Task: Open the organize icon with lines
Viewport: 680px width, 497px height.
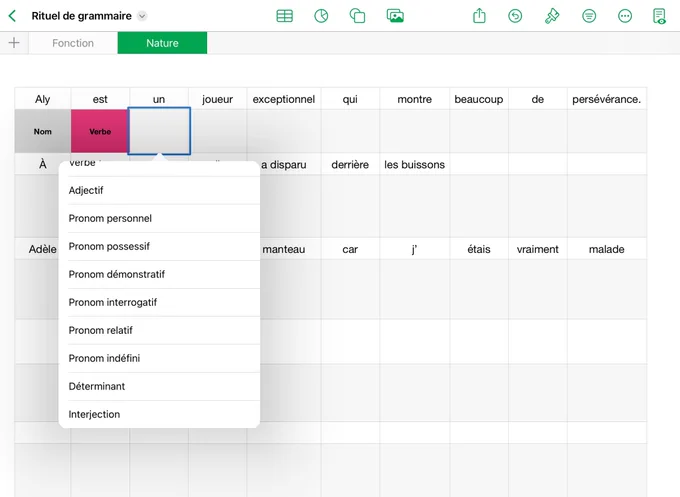Action: 589,16
